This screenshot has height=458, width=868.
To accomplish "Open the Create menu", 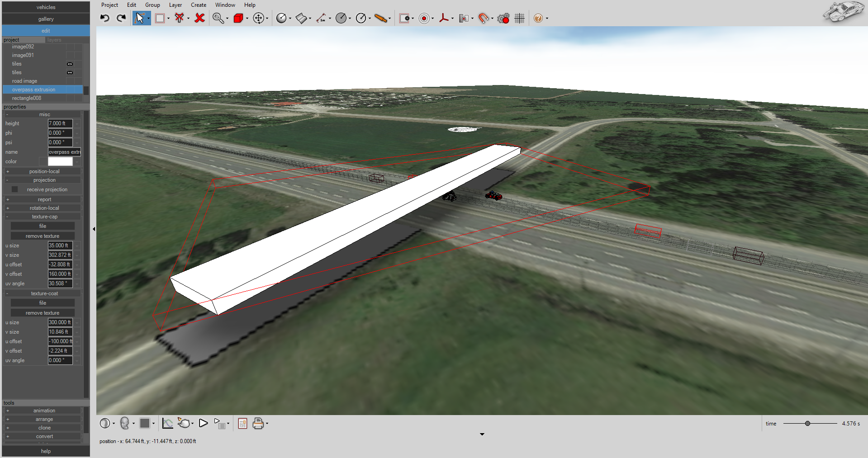I will (x=199, y=5).
